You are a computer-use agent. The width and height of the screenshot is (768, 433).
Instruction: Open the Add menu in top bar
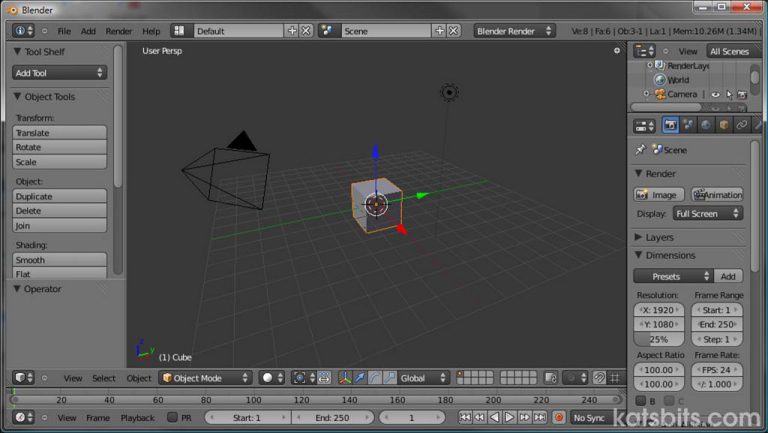click(88, 31)
